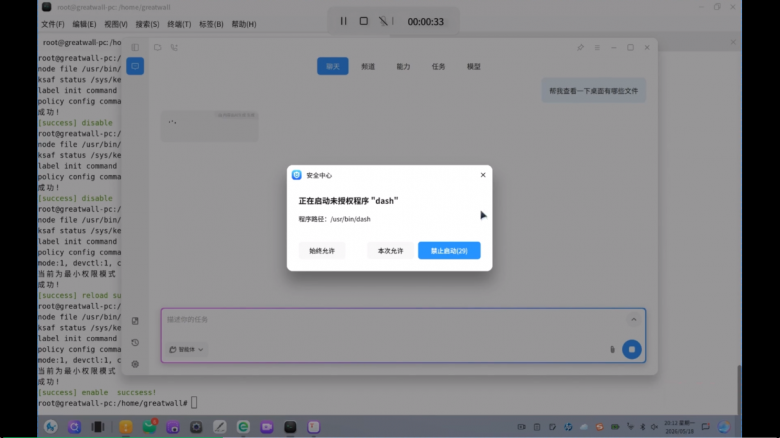This screenshot has height=438, width=780.
Task: Start a new conversation with chat-plus icon
Action: click(157, 47)
